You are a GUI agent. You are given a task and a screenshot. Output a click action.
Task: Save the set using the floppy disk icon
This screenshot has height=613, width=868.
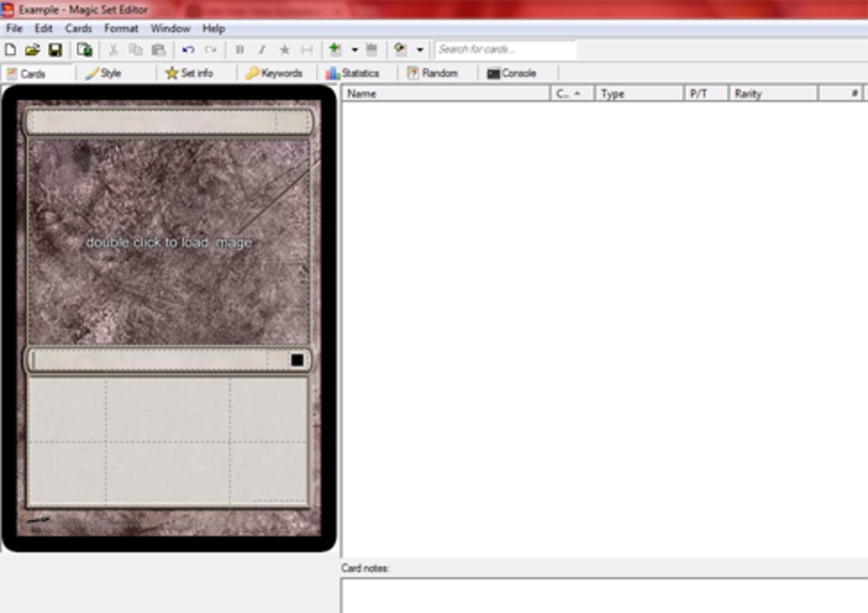pos(55,50)
